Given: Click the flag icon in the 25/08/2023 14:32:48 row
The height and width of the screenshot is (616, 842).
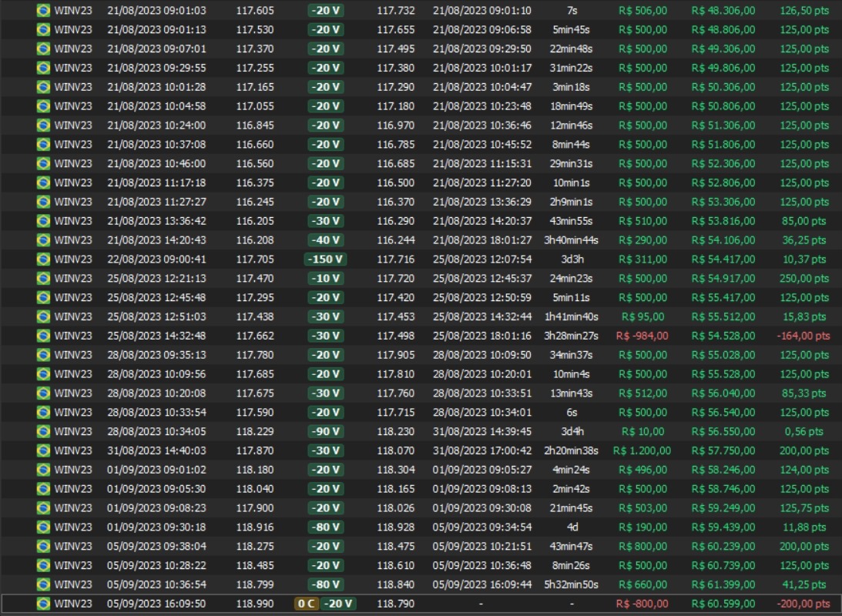Looking at the screenshot, I should coord(43,336).
